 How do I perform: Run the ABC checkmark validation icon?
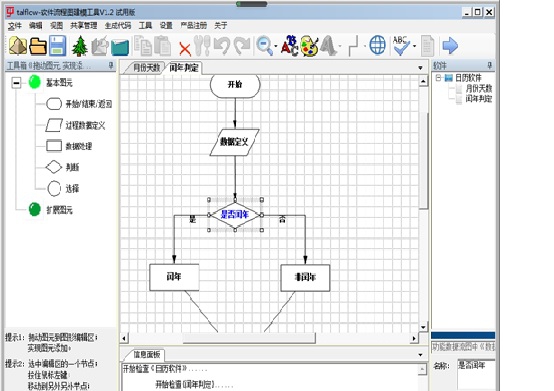401,46
